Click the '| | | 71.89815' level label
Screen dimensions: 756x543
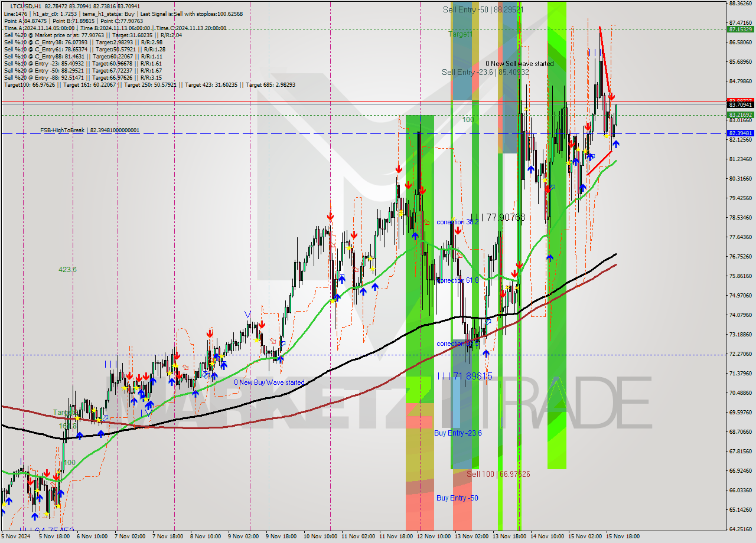(464, 376)
